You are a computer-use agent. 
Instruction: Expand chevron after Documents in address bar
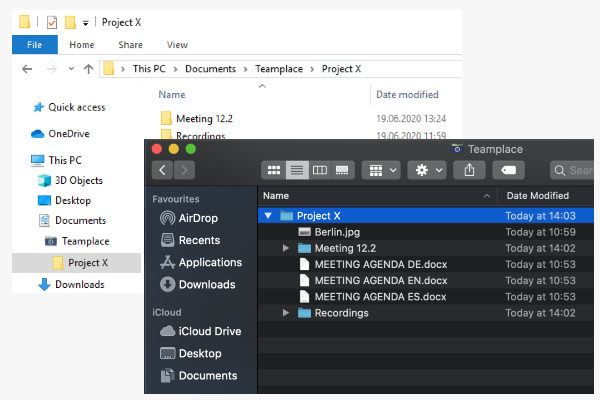click(246, 69)
